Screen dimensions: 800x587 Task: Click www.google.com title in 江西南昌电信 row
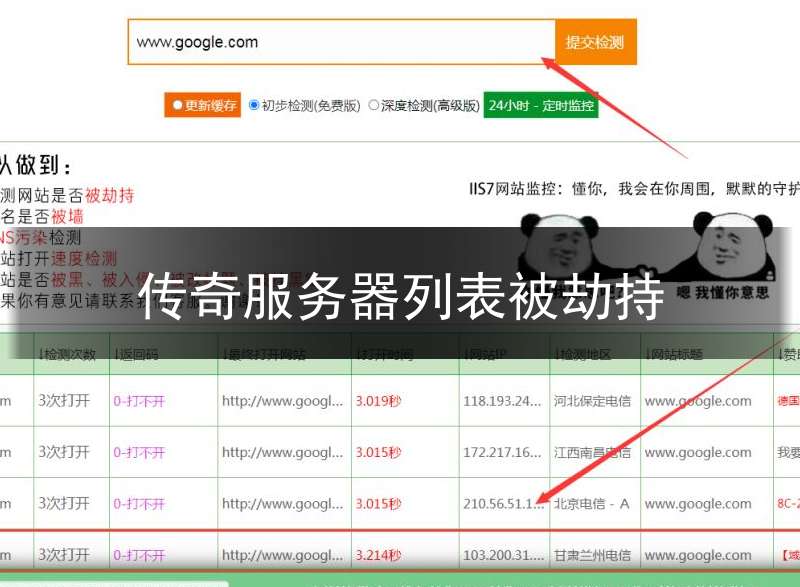click(698, 452)
